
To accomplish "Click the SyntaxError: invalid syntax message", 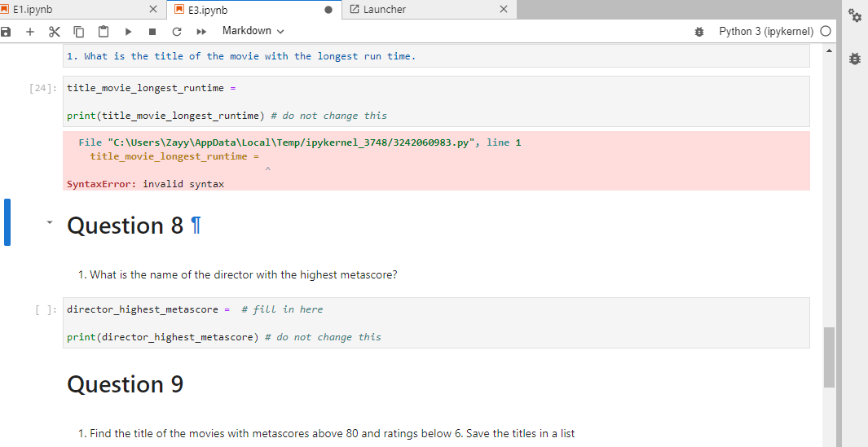I will (x=146, y=184).
